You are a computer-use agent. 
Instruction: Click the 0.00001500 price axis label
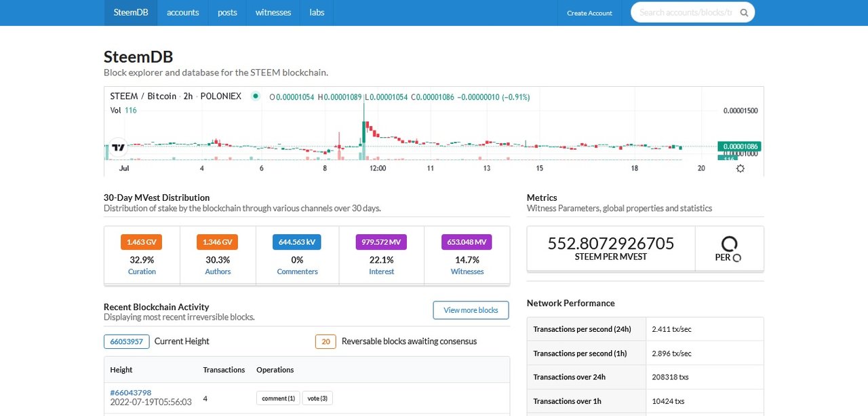click(741, 111)
